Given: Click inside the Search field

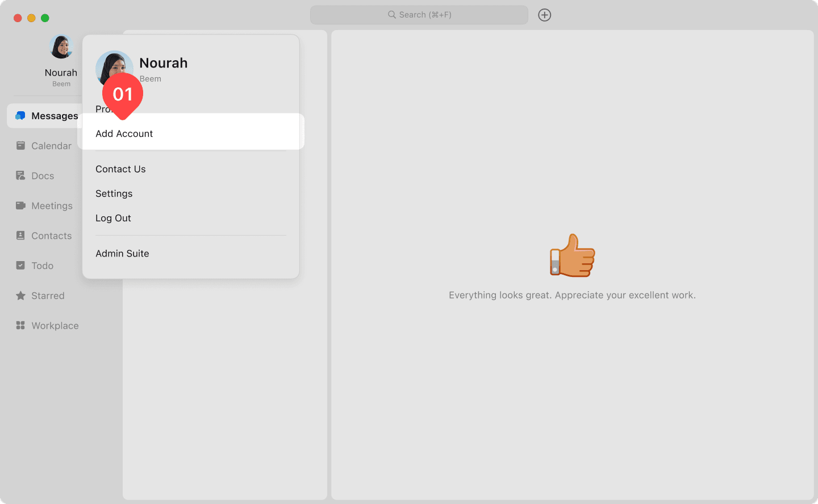Looking at the screenshot, I should click(x=419, y=15).
